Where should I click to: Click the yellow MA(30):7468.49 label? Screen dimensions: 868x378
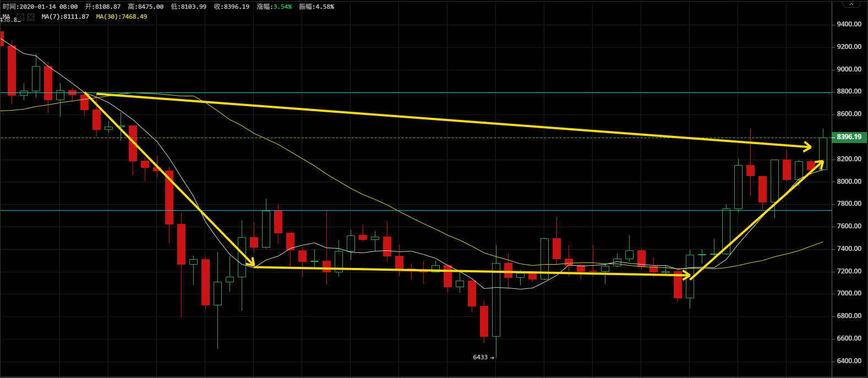click(x=122, y=17)
